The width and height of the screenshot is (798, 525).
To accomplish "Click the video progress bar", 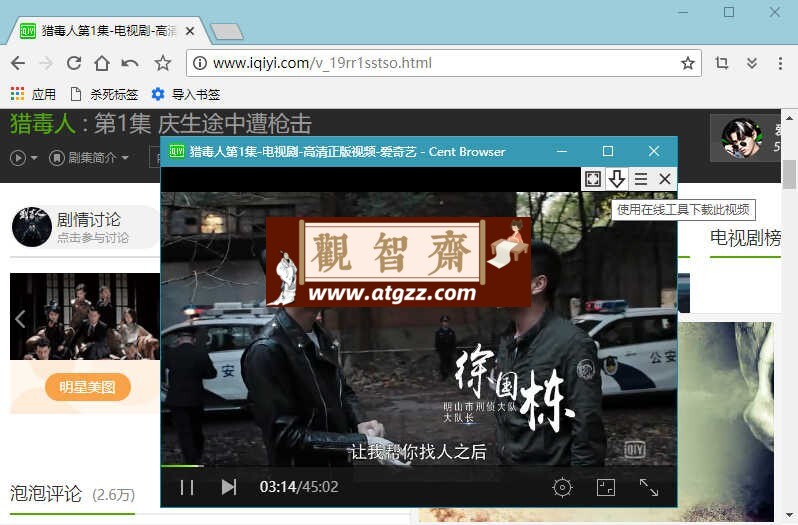I will pyautogui.click(x=419, y=465).
